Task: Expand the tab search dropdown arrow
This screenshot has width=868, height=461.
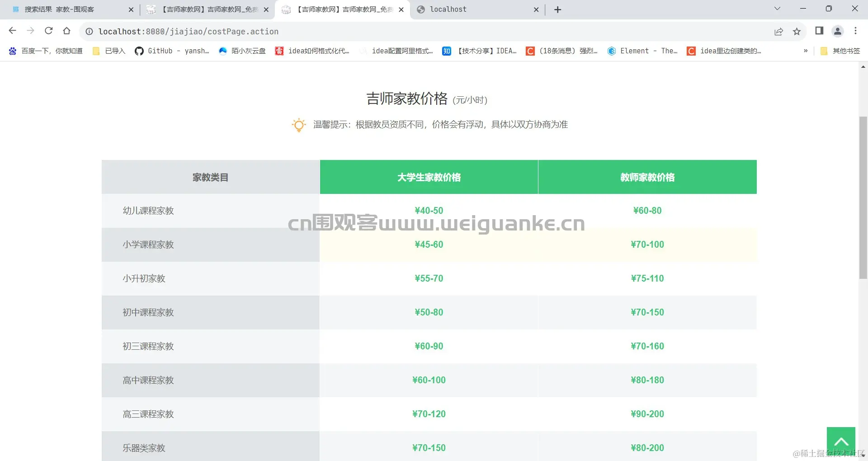Action: [x=778, y=9]
